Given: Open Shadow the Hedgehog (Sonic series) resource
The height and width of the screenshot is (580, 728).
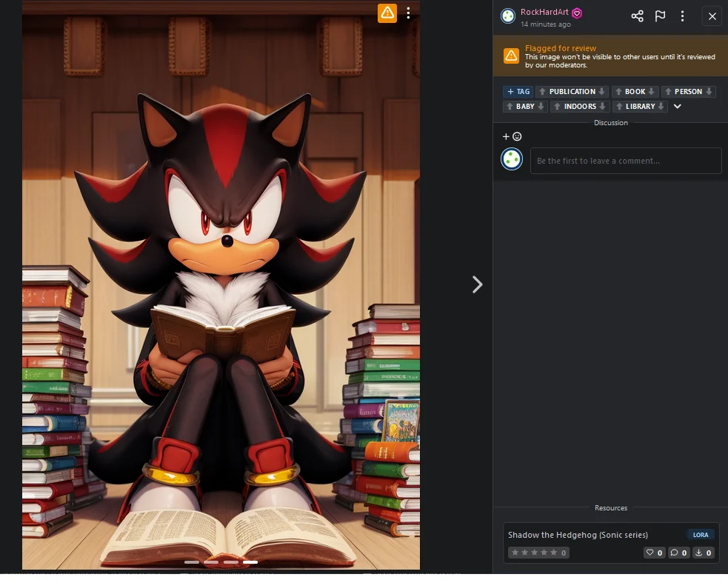Looking at the screenshot, I should pyautogui.click(x=578, y=536).
